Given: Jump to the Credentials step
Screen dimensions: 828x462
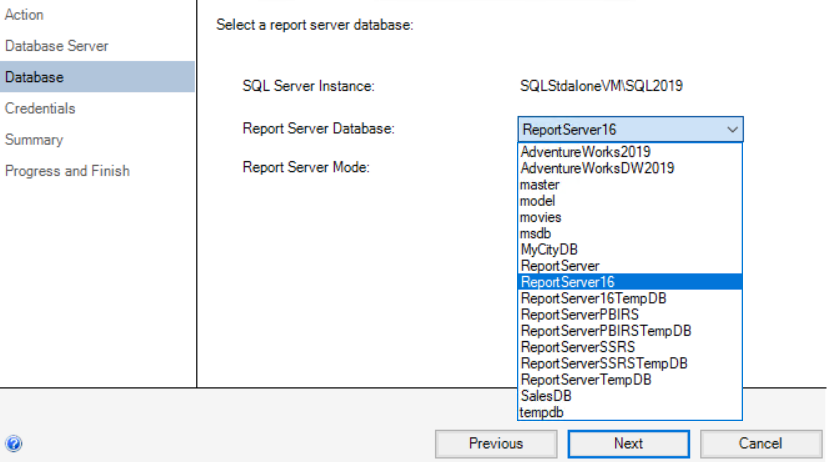Looking at the screenshot, I should pos(97,108).
